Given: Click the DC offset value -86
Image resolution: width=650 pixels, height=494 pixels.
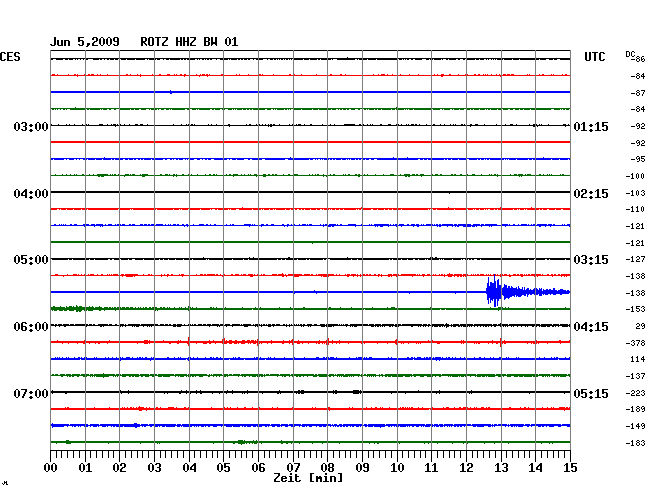Looking at the screenshot, I should 640,59.
